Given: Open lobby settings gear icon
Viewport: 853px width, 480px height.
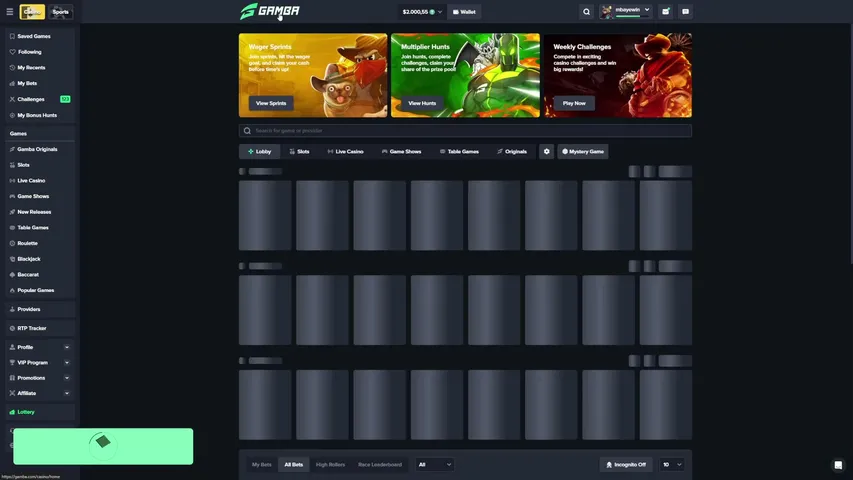Looking at the screenshot, I should click(547, 152).
